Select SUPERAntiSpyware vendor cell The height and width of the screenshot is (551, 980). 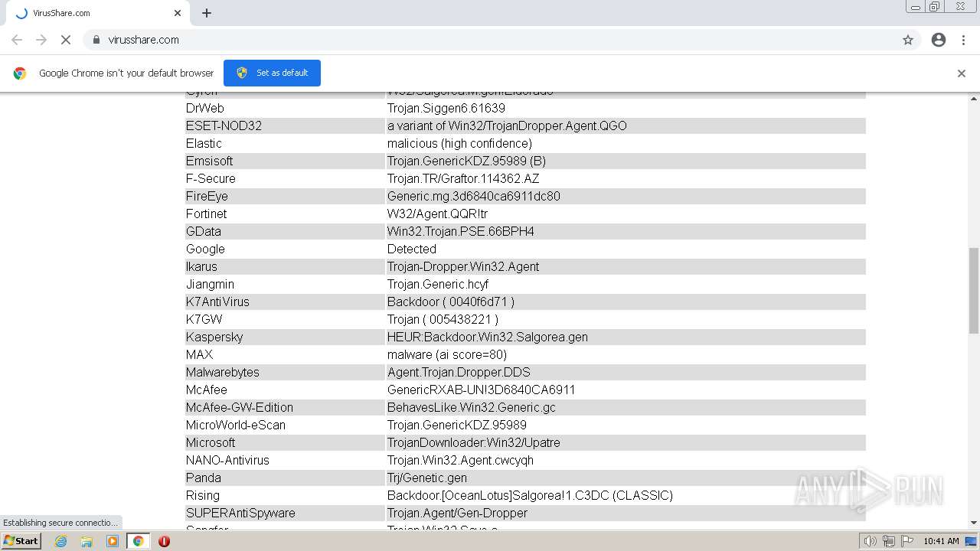(284, 513)
